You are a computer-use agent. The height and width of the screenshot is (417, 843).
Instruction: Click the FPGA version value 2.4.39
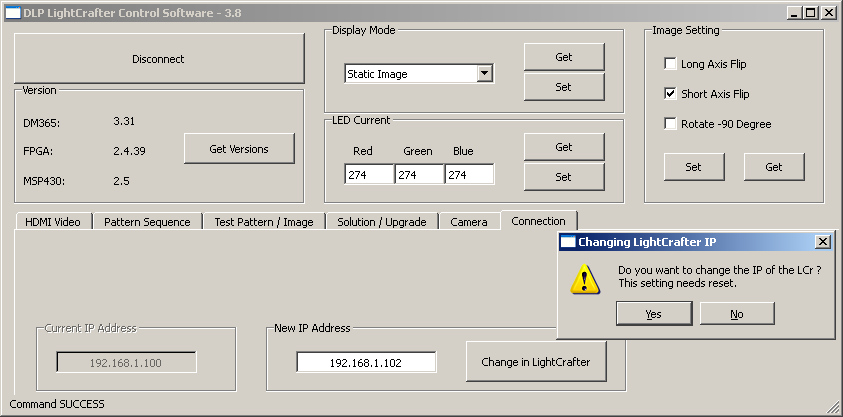[x=130, y=152]
